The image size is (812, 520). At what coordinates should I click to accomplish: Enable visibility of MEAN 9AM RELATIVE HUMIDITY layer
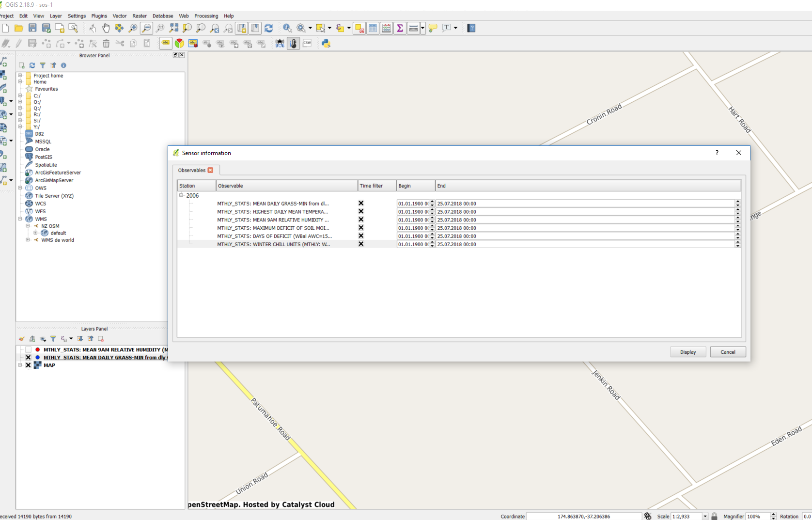click(x=28, y=349)
